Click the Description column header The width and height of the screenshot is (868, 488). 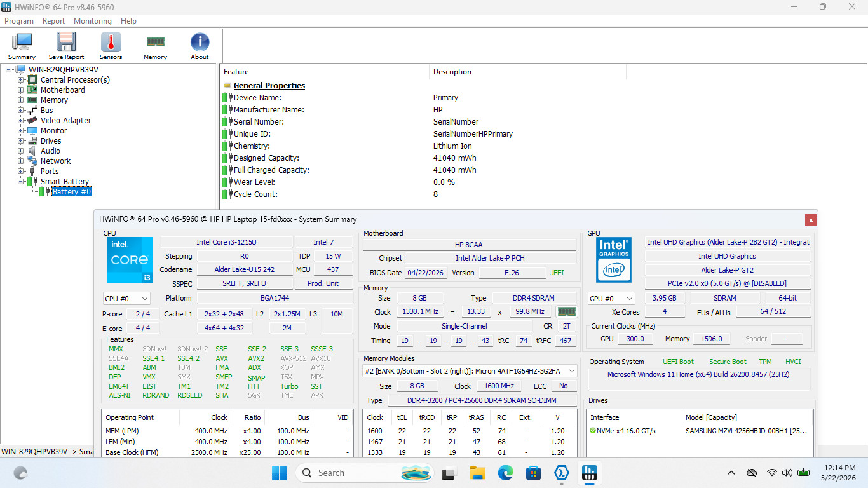(527, 72)
